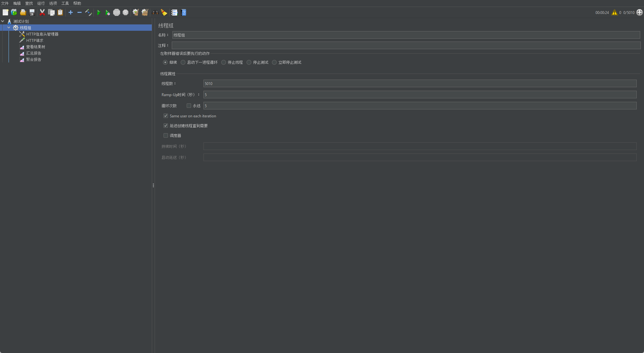Click the Copy icon in toolbar
644x353 pixels.
point(51,12)
